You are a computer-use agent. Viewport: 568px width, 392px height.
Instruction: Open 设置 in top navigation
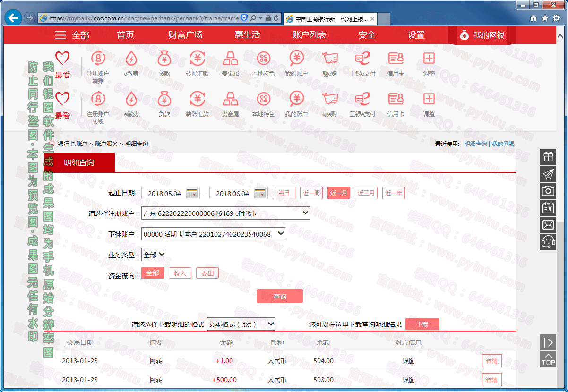click(x=416, y=35)
